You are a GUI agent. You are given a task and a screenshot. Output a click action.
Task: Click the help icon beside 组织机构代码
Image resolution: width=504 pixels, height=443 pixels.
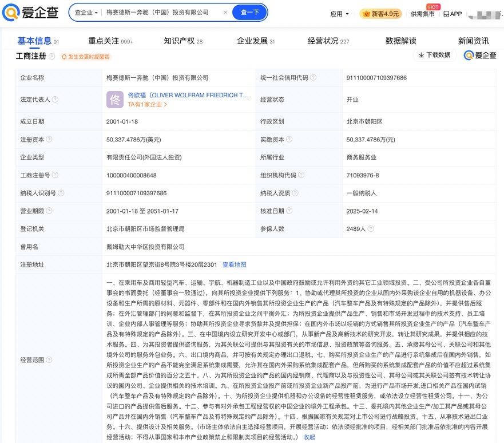[x=301, y=175]
